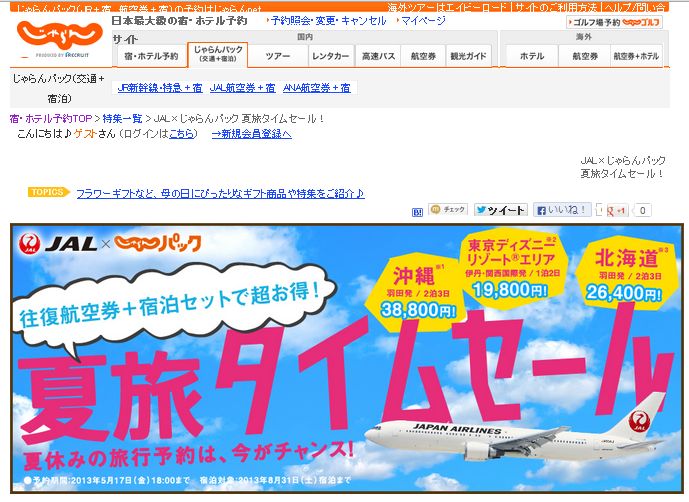The height and width of the screenshot is (502, 689).
Task: Select the 観光ガイド tab
Action: (x=468, y=56)
